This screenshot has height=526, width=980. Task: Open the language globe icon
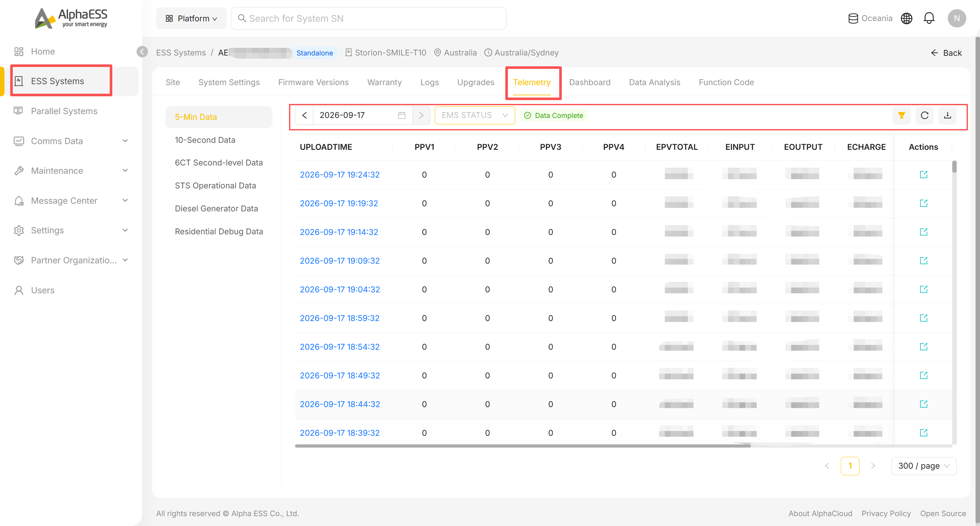(907, 18)
